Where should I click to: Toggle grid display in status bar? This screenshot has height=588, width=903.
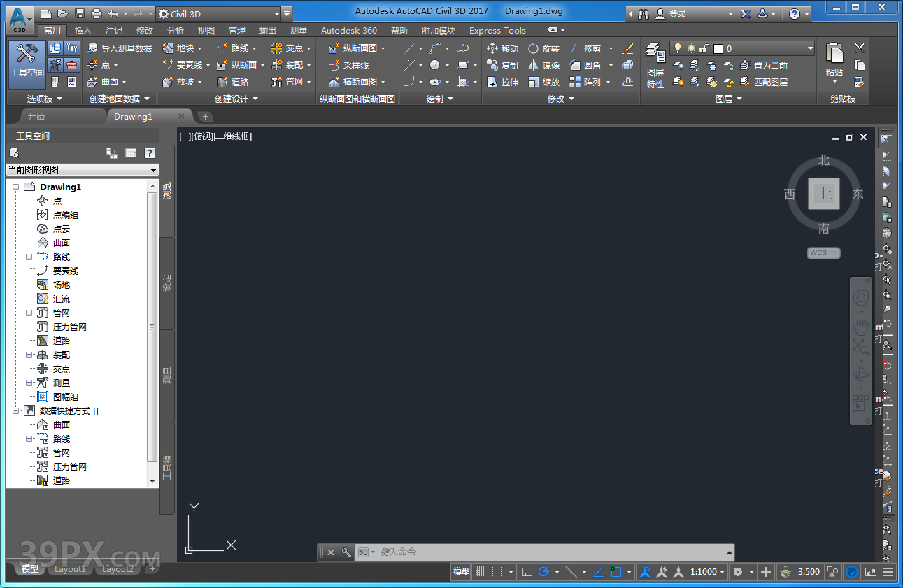tap(481, 571)
